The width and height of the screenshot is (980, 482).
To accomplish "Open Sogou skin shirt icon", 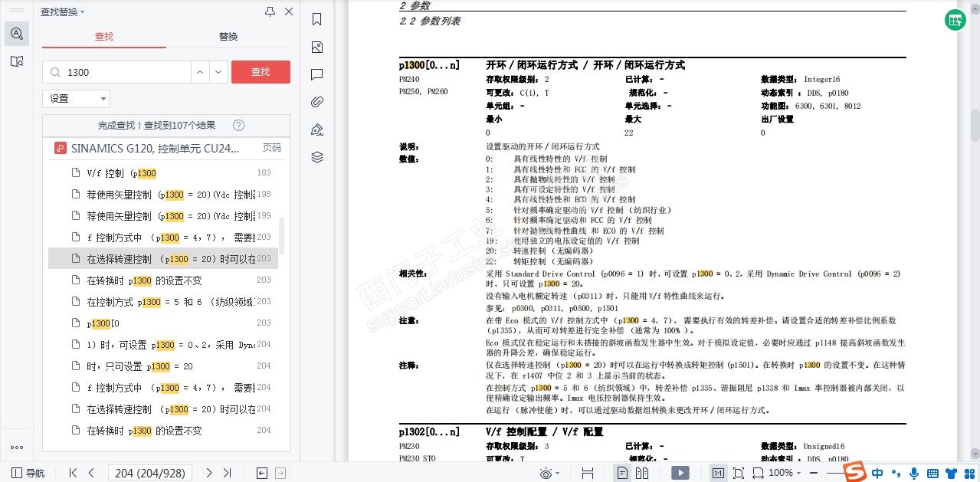I will (x=952, y=473).
